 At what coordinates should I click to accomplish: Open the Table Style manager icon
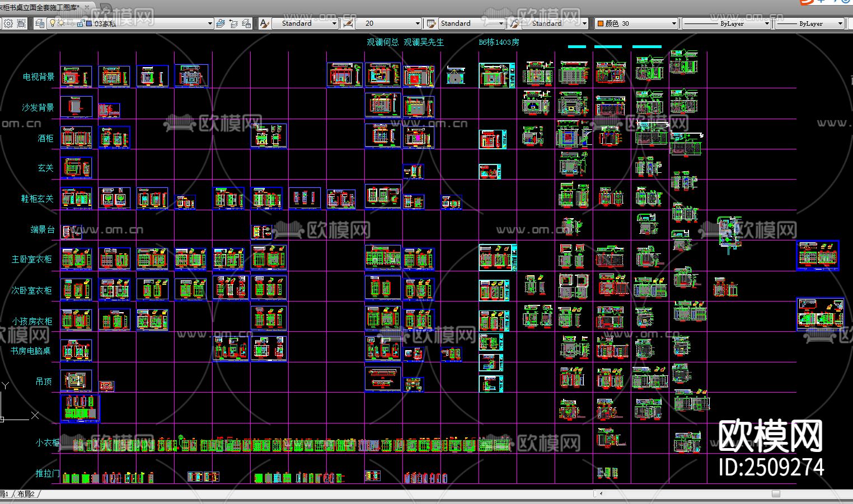[431, 23]
